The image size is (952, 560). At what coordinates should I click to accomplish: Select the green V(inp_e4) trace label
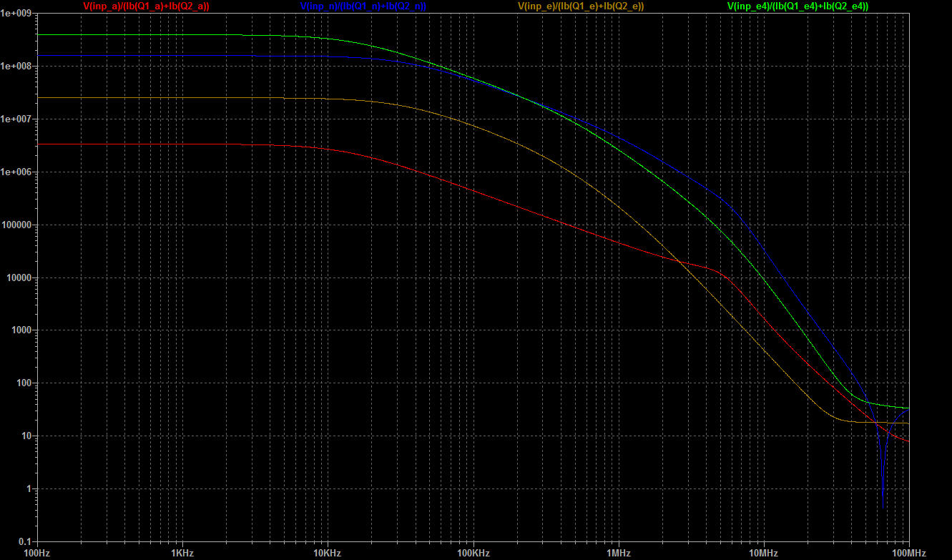click(x=798, y=6)
